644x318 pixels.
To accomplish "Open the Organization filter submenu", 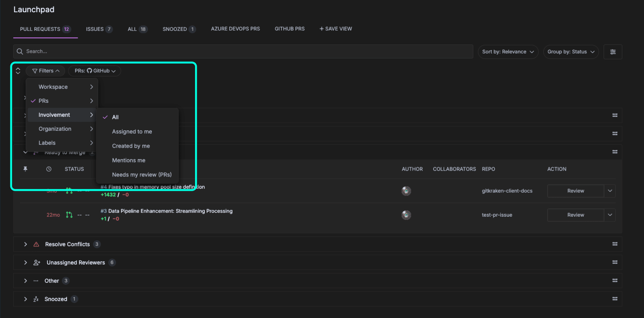I will coord(62,129).
